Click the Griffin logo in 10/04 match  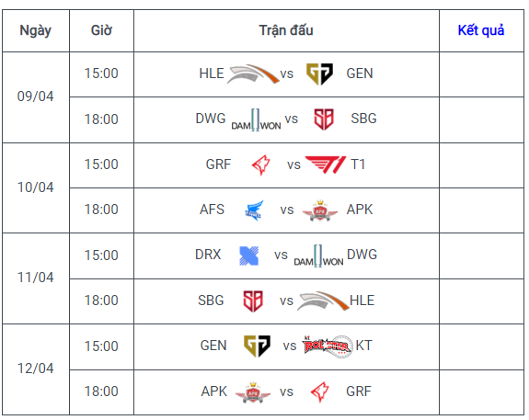pos(261,165)
